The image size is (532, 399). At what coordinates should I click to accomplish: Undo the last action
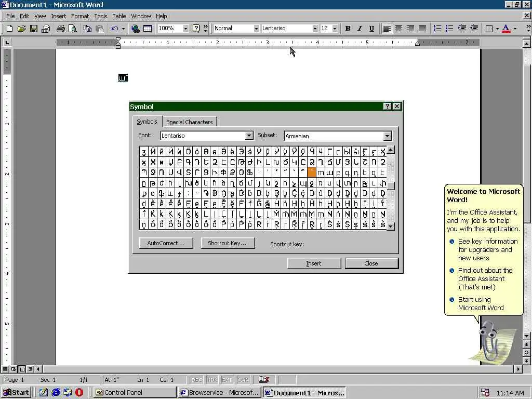coord(114,29)
